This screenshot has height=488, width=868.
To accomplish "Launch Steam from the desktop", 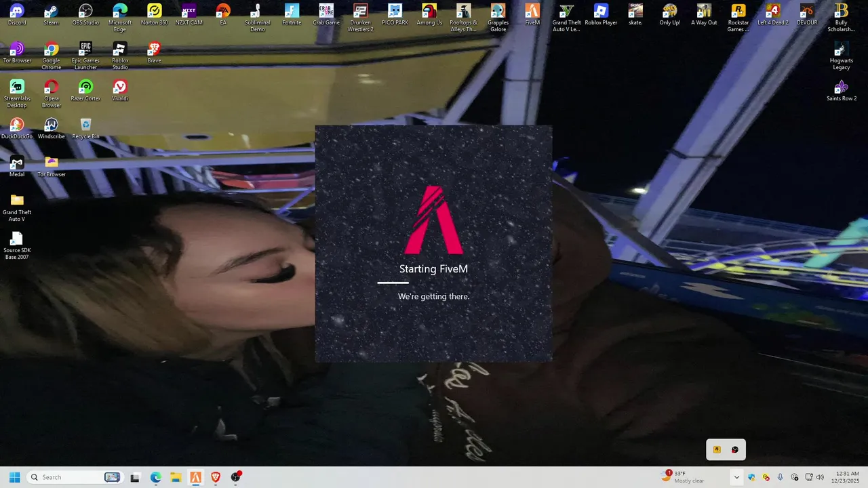I will point(52,15).
